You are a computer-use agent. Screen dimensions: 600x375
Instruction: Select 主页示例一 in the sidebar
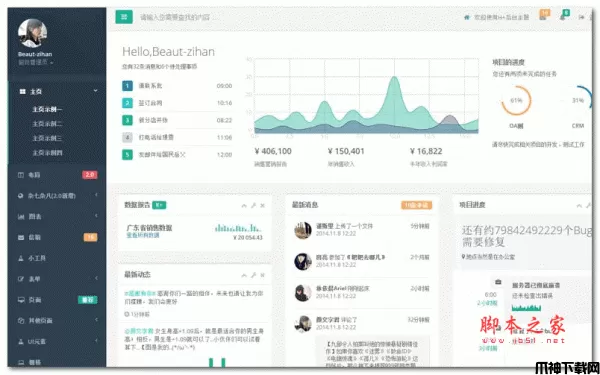pos(47,109)
